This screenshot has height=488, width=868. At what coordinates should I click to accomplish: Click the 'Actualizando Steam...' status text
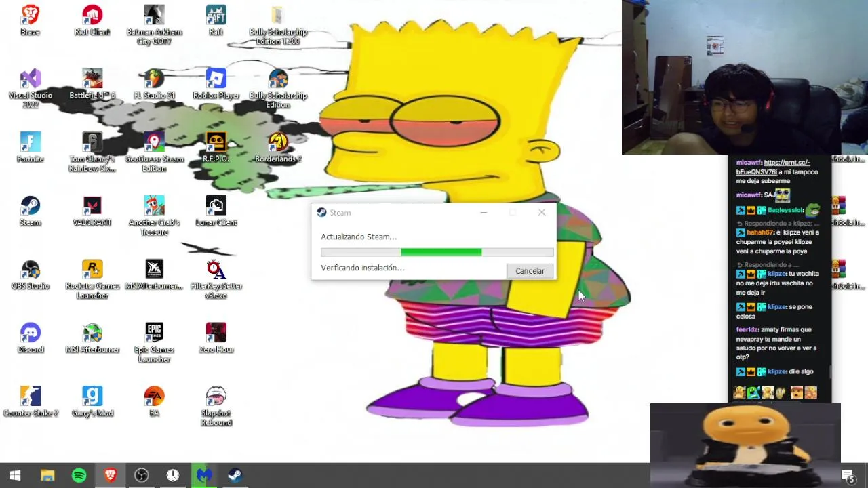click(x=359, y=237)
